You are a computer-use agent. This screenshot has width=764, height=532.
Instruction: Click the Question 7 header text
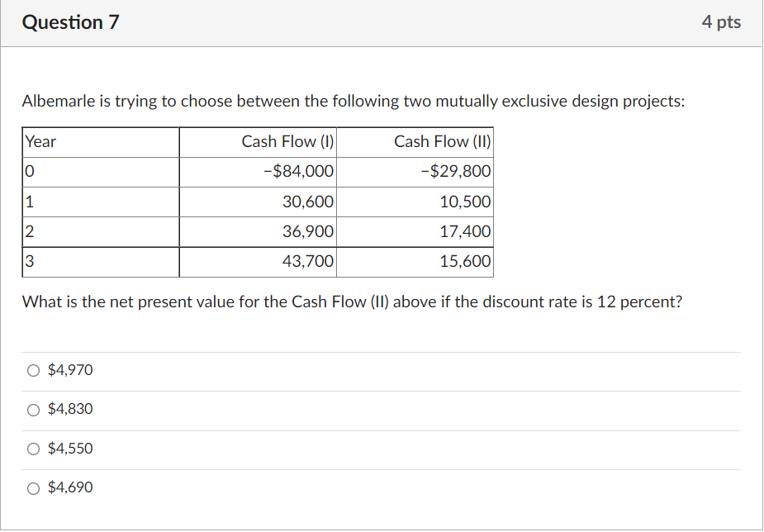pyautogui.click(x=70, y=22)
